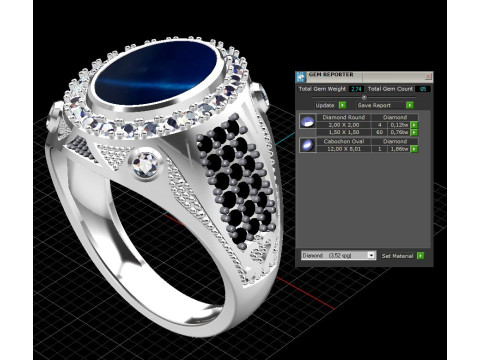Click the '1,50 X 1,50' size cell

pyautogui.click(x=343, y=133)
